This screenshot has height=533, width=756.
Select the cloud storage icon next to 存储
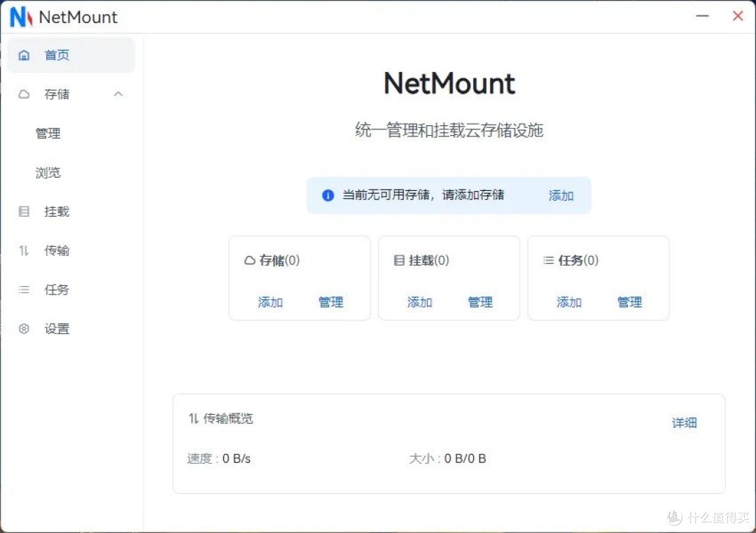click(24, 94)
